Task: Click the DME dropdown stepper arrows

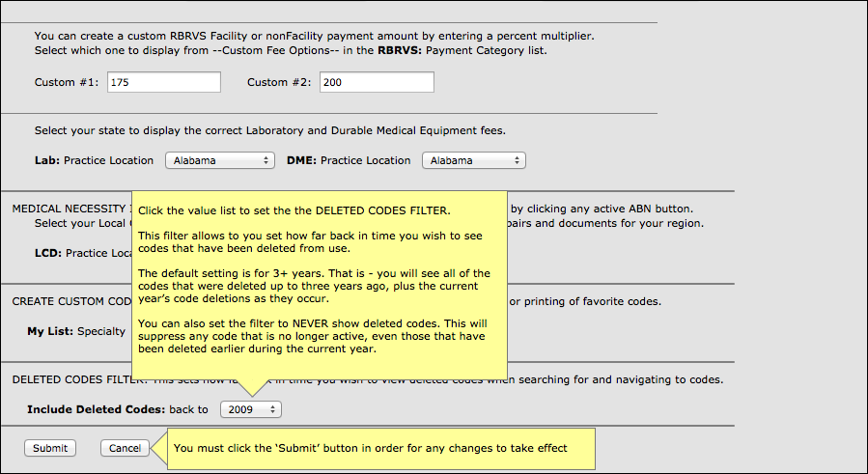Action: coord(517,160)
